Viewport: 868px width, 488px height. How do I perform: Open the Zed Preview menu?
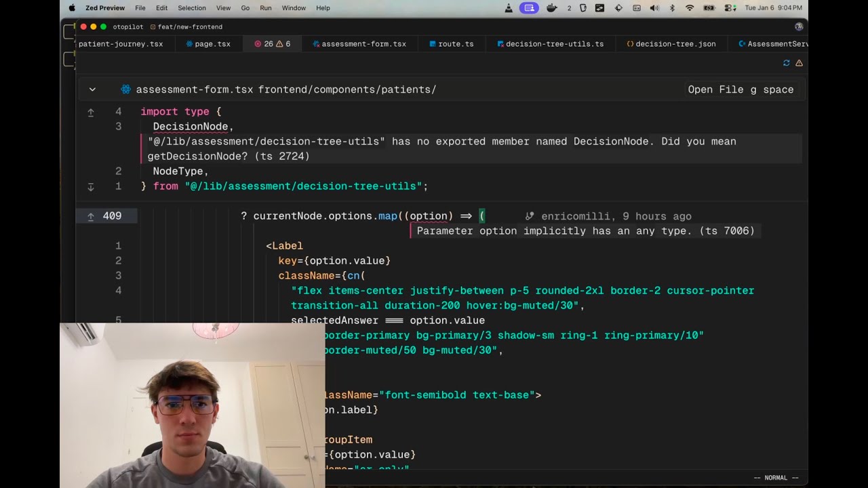(x=105, y=8)
